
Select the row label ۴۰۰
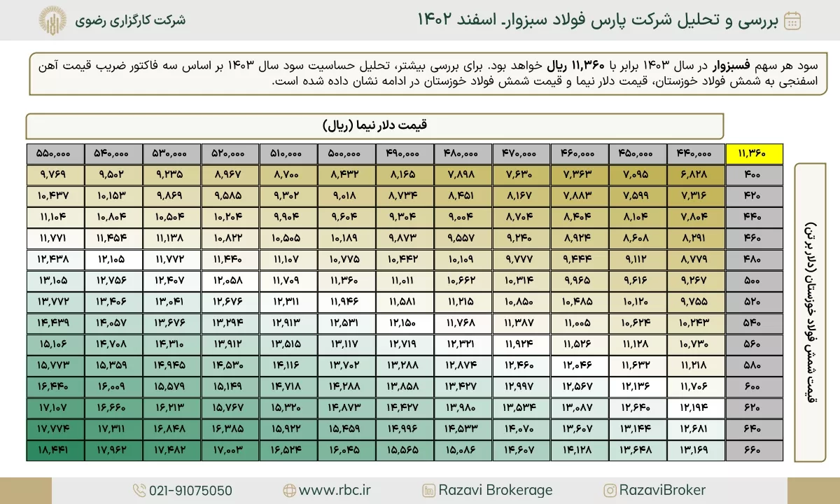coord(755,176)
